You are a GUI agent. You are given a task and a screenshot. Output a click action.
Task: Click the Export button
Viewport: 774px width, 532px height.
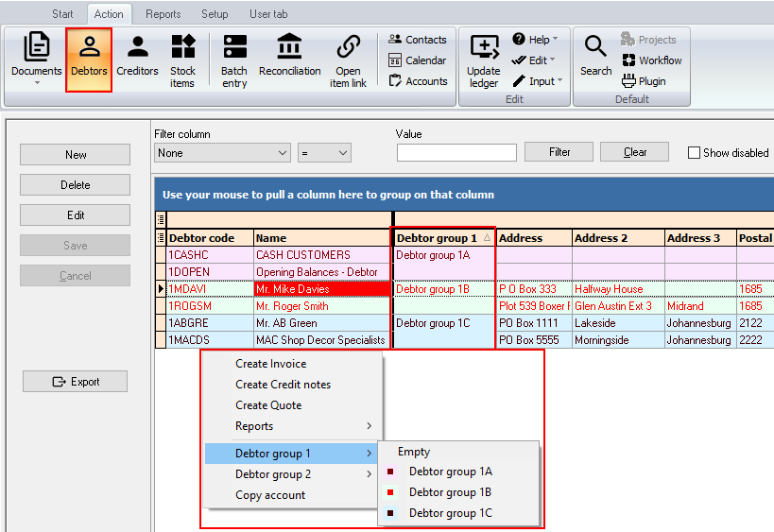(x=75, y=382)
